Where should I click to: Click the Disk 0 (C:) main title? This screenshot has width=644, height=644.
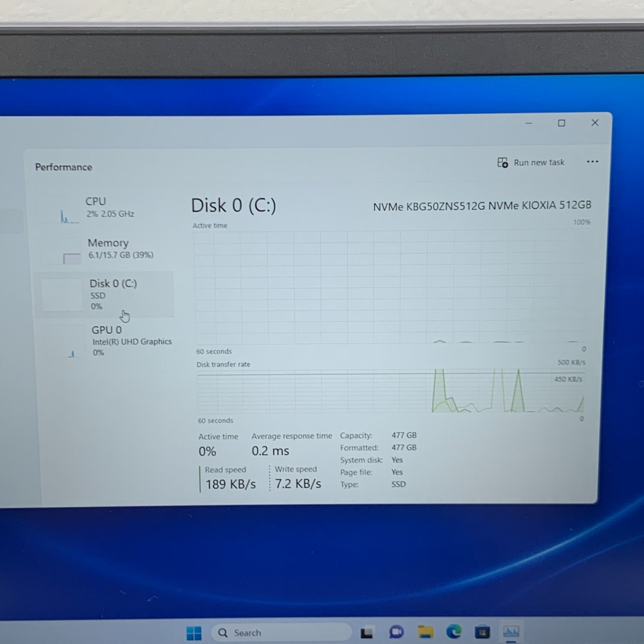click(234, 206)
